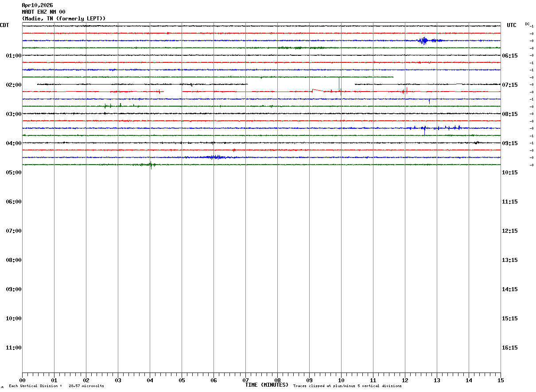Click the UTC timezone label
This screenshot has height=392, width=536.
[x=512, y=25]
